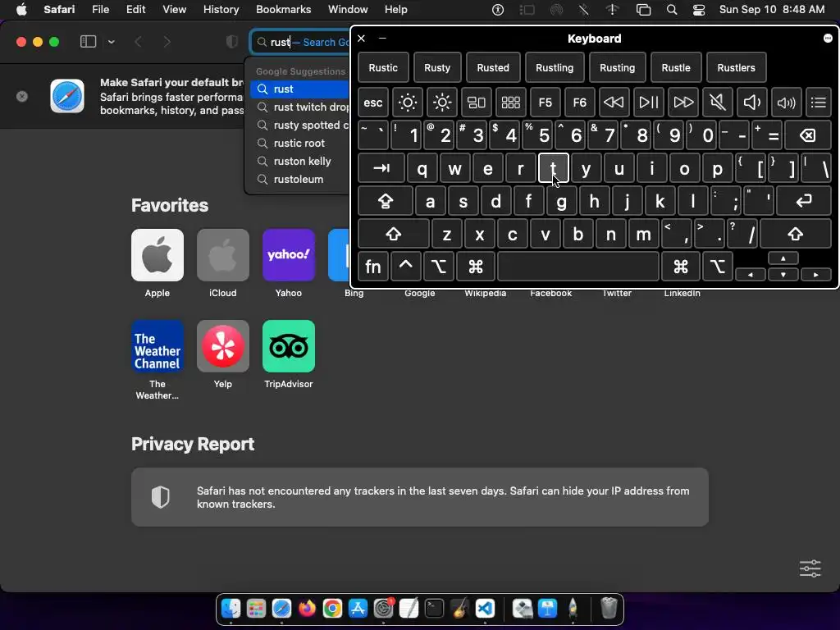Dismiss the default browser banner
Image resolution: width=840 pixels, height=630 pixels.
coord(22,97)
